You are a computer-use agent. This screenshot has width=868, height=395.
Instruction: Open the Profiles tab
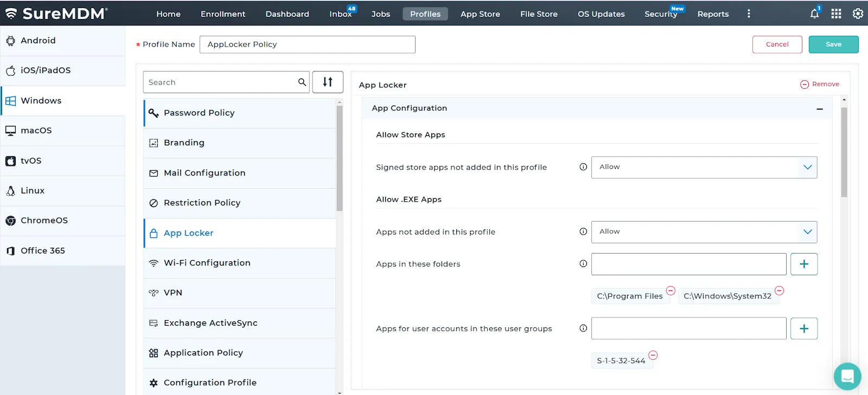tap(425, 14)
